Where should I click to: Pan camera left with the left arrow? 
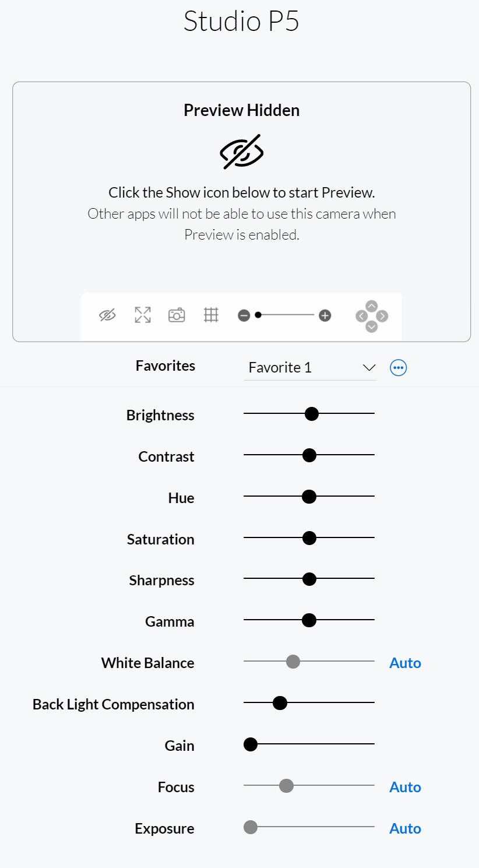(361, 316)
